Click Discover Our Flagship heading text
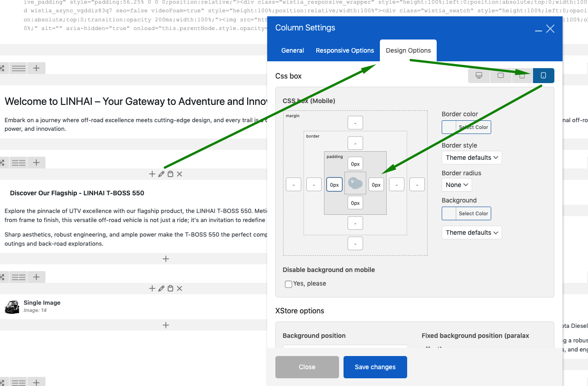588x386 pixels. point(77,193)
